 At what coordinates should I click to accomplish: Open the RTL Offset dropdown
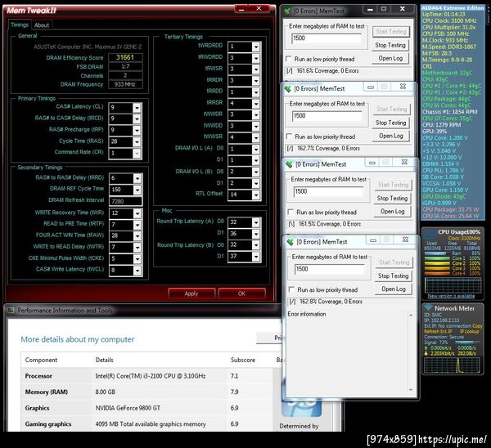click(x=256, y=195)
